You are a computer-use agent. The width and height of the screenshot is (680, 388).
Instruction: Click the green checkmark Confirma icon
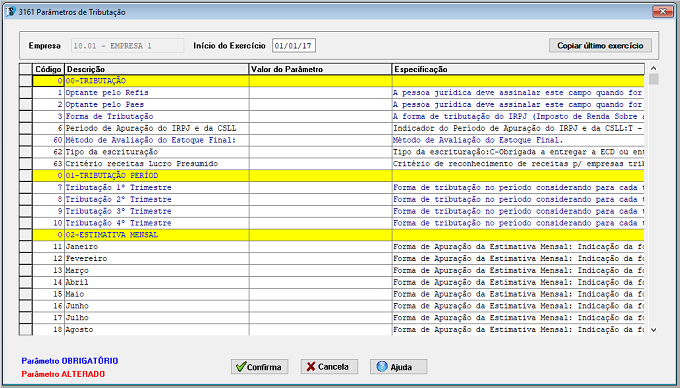[x=241, y=367]
